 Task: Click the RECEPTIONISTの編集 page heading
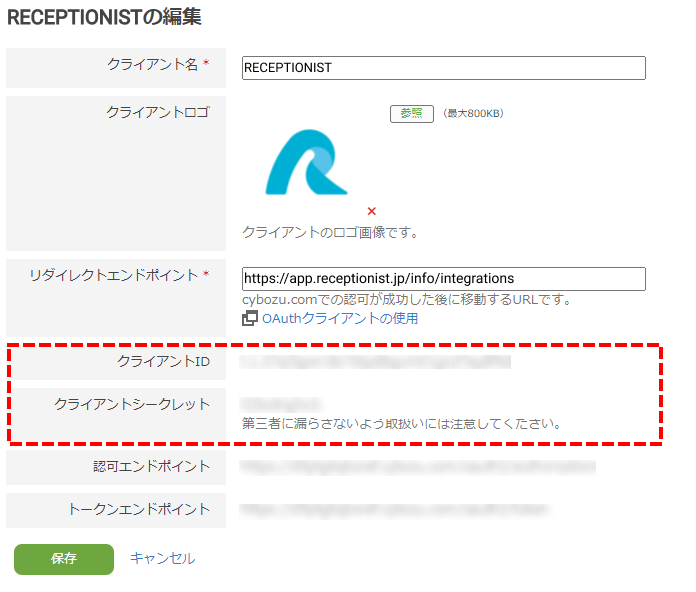click(x=104, y=17)
